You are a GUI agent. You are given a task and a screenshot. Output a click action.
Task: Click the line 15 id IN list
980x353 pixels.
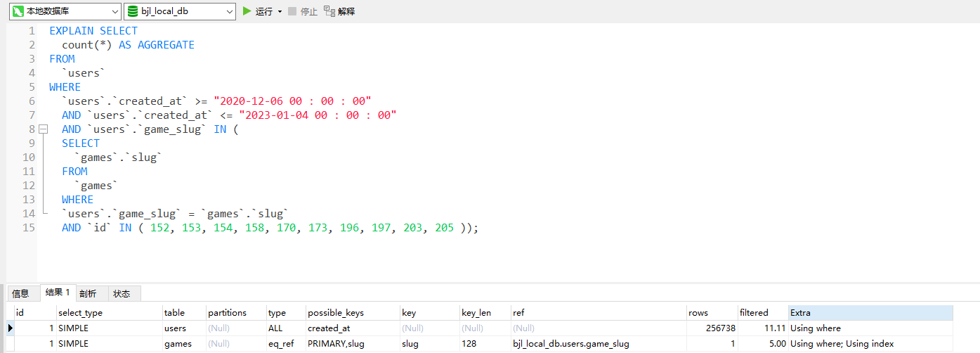270,228
